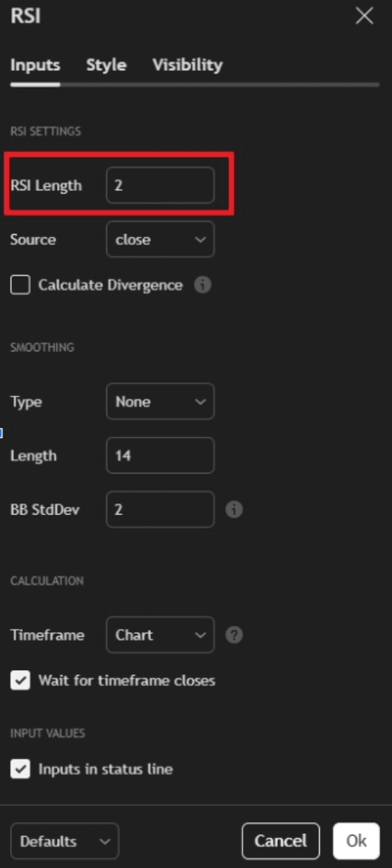This screenshot has height=868, width=392.
Task: Click the BB StdDev input field
Action: coord(161,510)
